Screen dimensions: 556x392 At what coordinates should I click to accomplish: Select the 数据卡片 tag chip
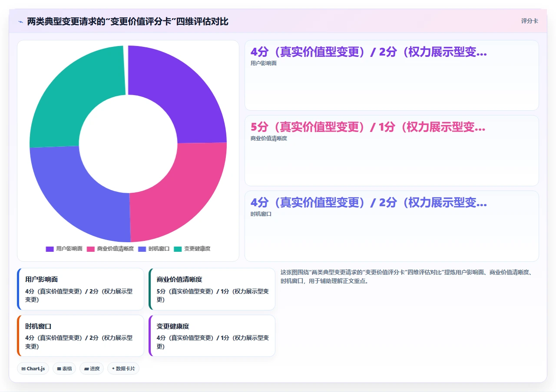(123, 369)
